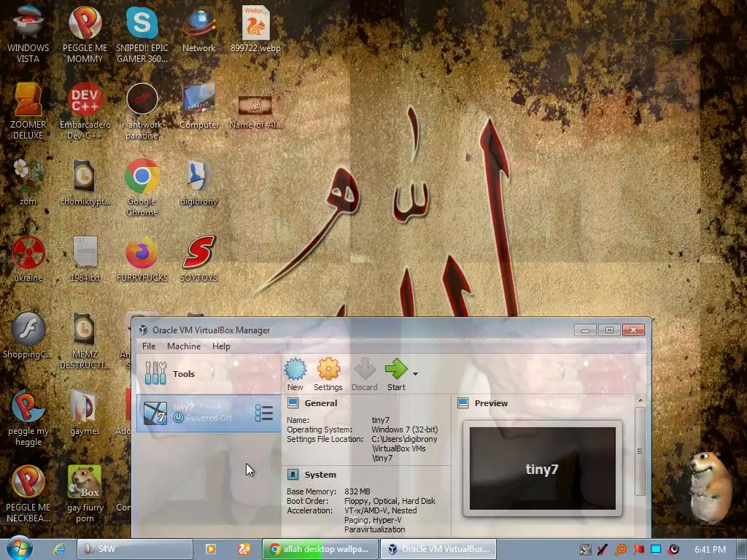Viewport: 747px width, 560px height.
Task: Start the tiny7 virtual machine
Action: click(x=396, y=374)
